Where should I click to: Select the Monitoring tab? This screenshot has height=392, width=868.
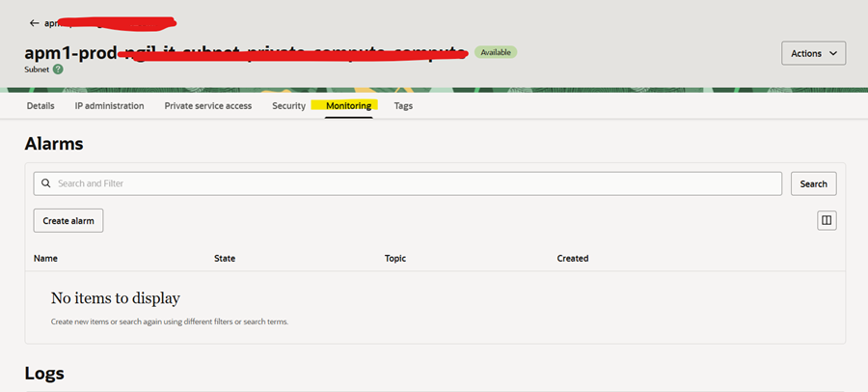coord(348,106)
